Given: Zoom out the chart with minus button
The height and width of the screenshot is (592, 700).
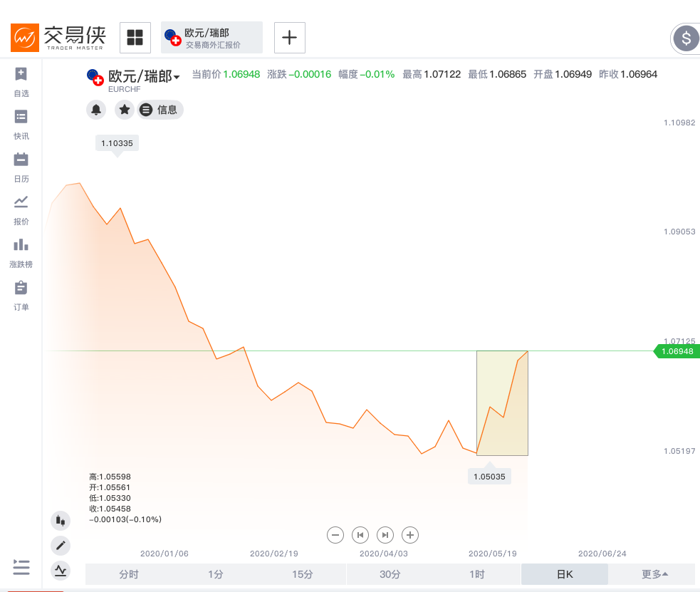Looking at the screenshot, I should coord(336,534).
